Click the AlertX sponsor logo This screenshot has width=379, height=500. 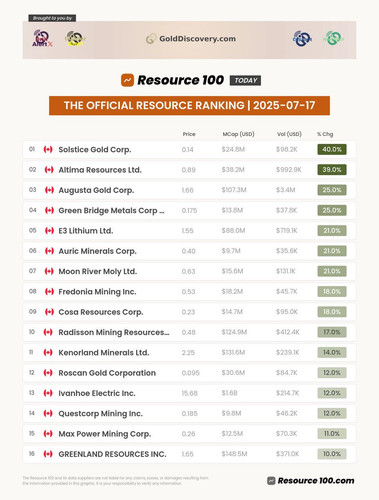click(42, 38)
